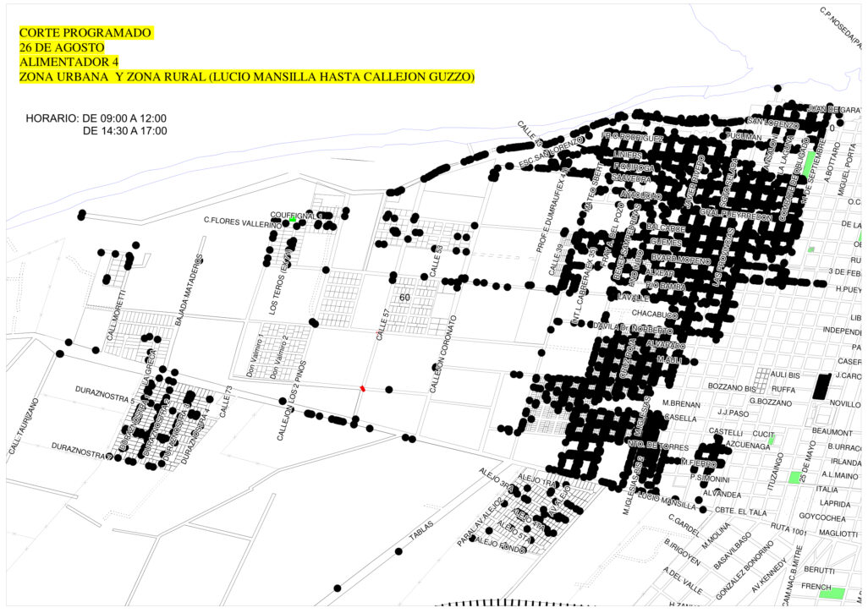Click the number 60 block label
868x613 pixels.
[x=404, y=298]
